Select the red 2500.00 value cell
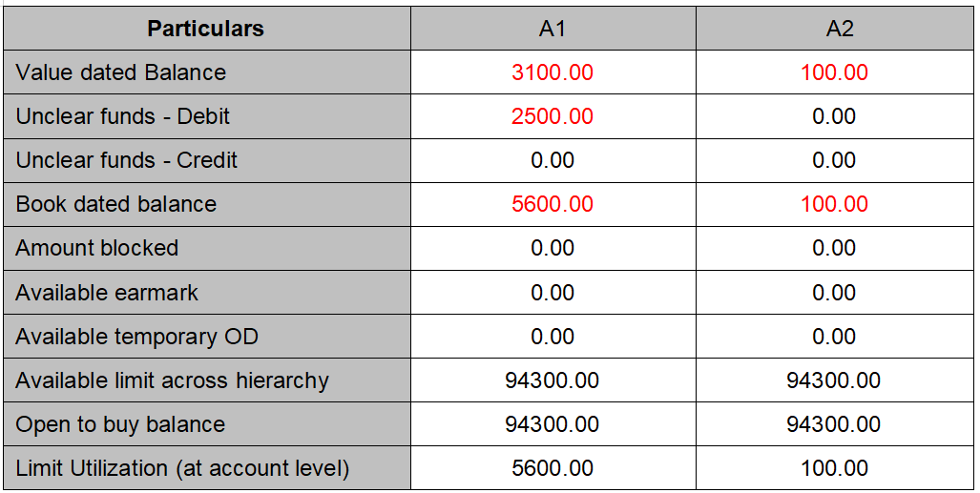This screenshot has width=980, height=493. (x=553, y=116)
